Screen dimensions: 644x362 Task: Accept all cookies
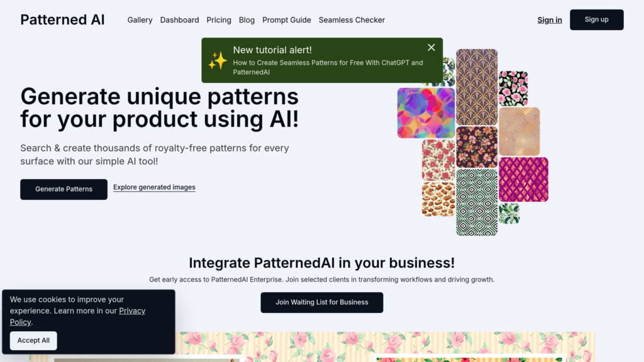tap(33, 341)
